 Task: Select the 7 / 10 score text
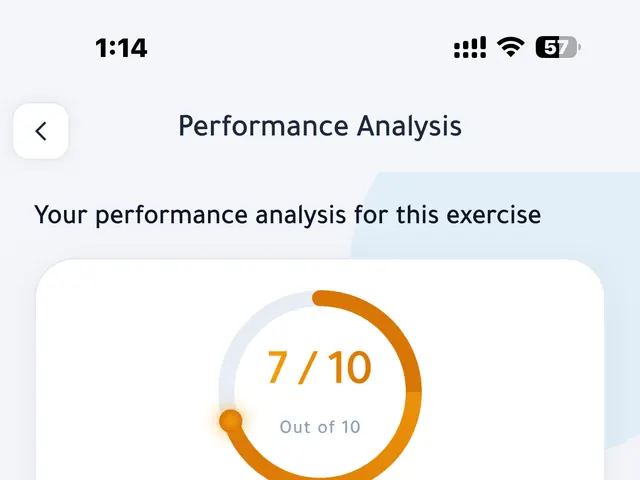point(320,367)
